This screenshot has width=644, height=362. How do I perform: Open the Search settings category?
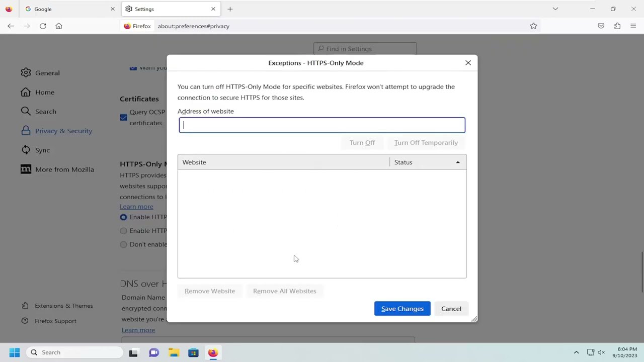[x=38, y=112]
